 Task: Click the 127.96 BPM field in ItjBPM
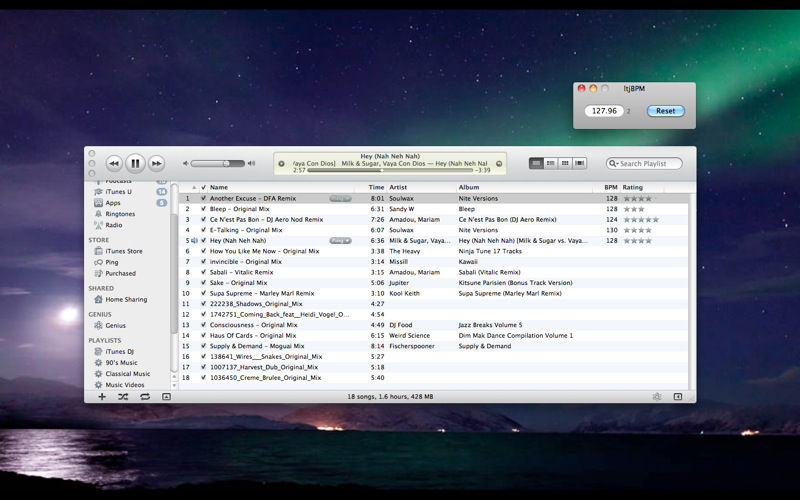coord(604,111)
